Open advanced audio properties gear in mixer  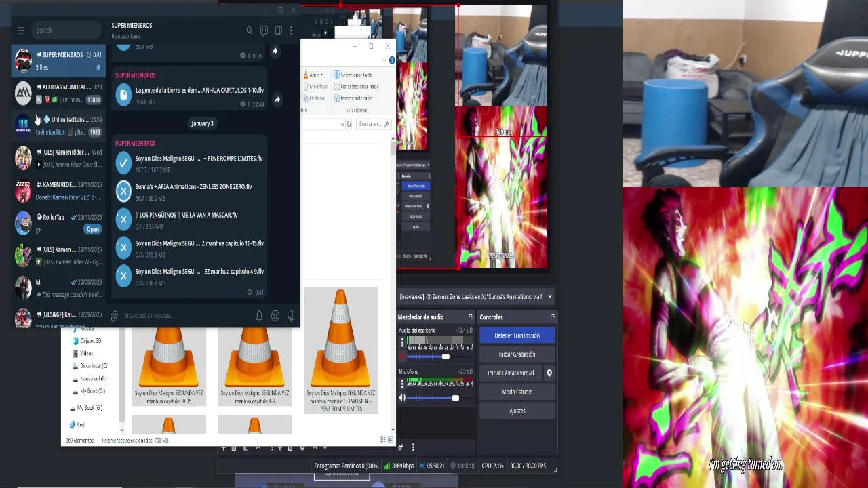click(401, 447)
